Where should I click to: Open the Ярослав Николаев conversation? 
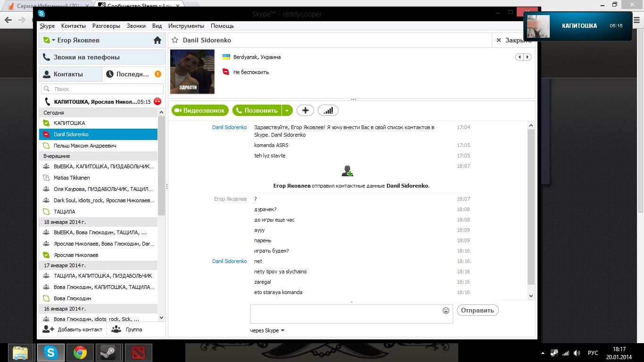pyautogui.click(x=98, y=255)
